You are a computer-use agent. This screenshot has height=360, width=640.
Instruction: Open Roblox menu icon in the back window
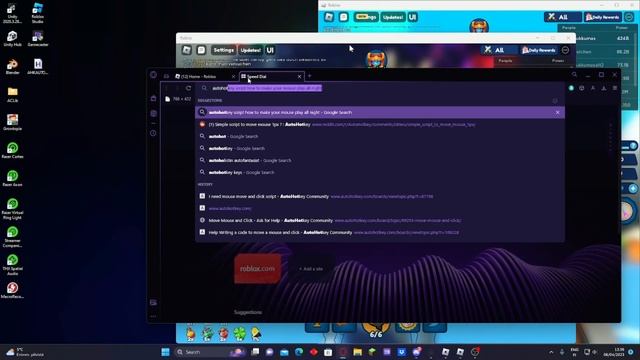click(x=329, y=17)
